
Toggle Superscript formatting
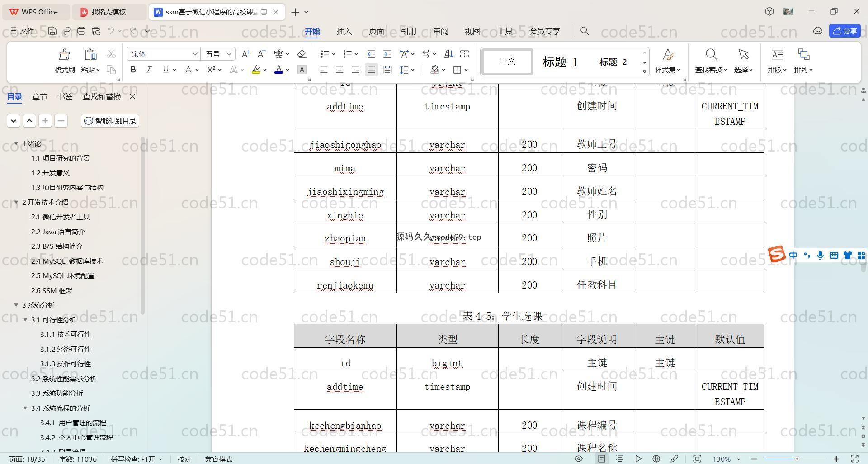tap(211, 70)
